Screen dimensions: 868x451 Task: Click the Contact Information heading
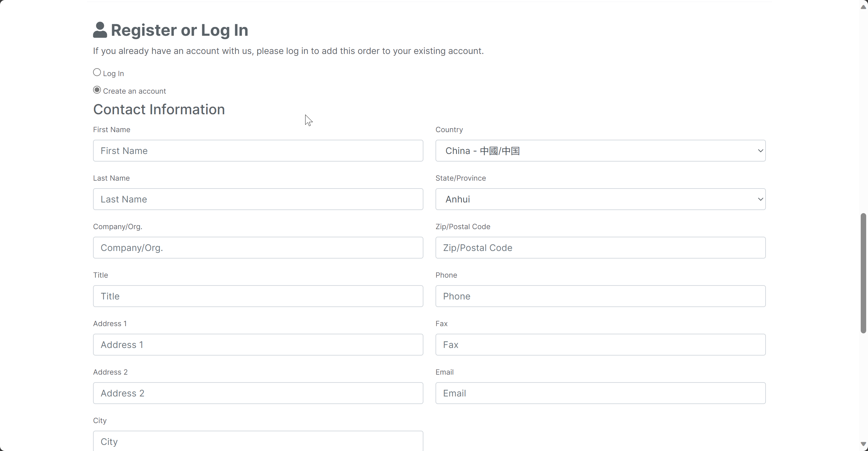[x=159, y=109]
